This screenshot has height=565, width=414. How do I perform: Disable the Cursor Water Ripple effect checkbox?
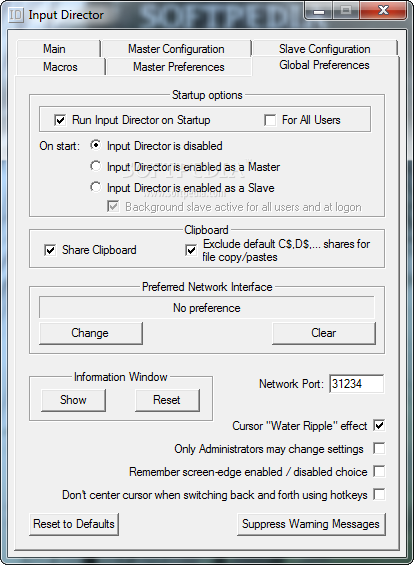(x=379, y=425)
